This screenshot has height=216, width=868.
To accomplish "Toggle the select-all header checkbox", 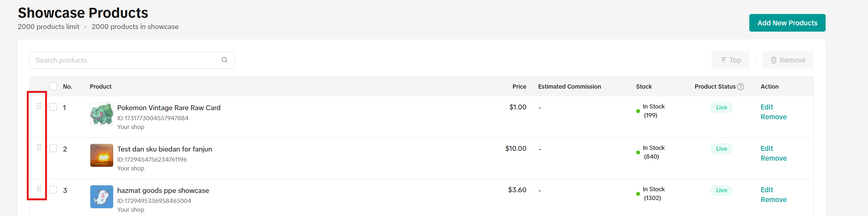I will (53, 86).
